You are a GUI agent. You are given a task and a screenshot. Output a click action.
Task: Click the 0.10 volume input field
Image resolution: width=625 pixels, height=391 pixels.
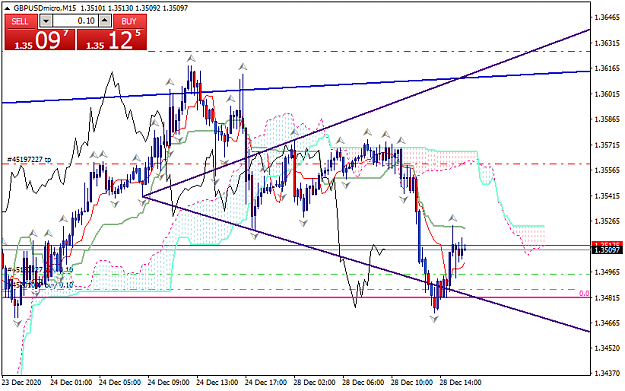click(x=75, y=21)
